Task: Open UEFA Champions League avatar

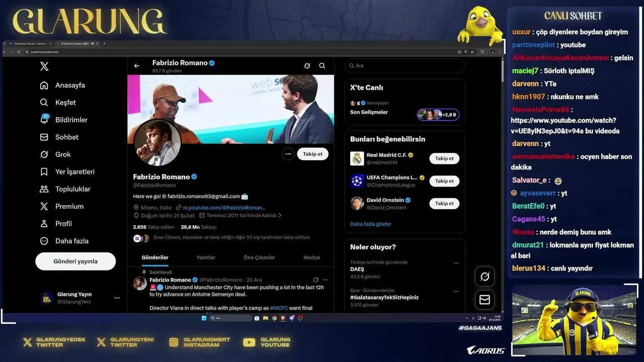Action: click(357, 181)
